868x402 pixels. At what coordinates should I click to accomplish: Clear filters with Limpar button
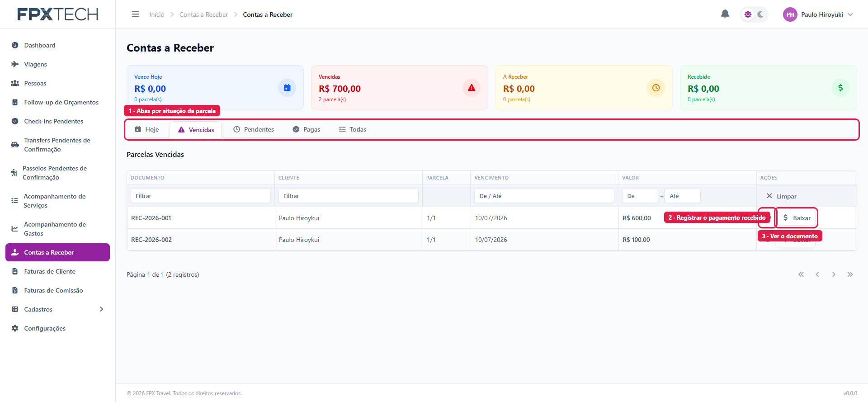[781, 196]
